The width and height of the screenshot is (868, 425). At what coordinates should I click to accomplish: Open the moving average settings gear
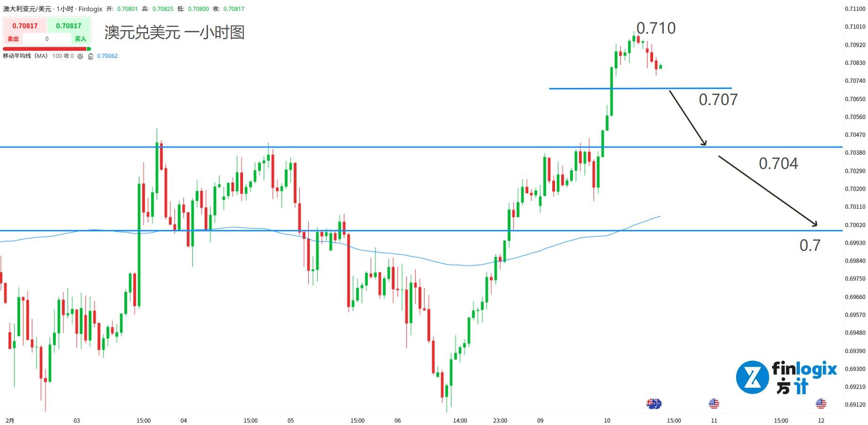[80, 56]
